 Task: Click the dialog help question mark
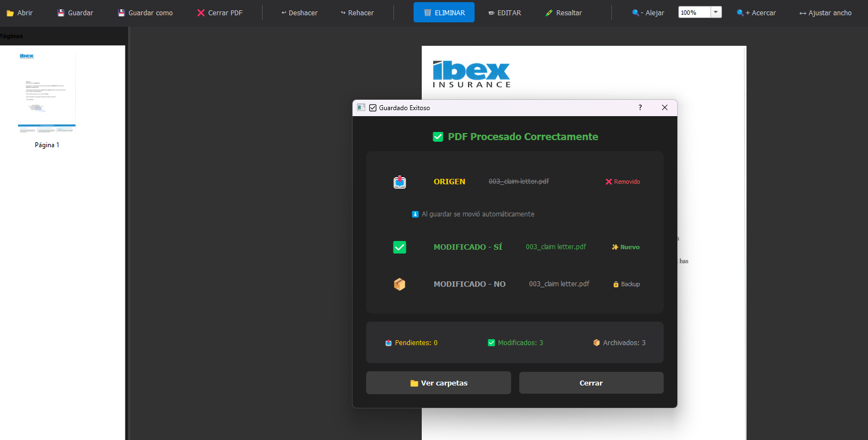(640, 107)
